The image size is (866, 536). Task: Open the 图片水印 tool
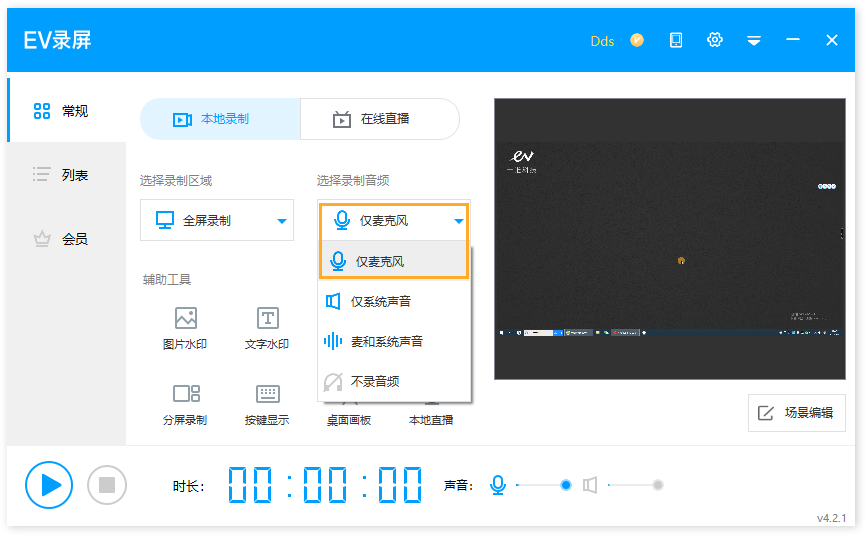click(x=185, y=328)
